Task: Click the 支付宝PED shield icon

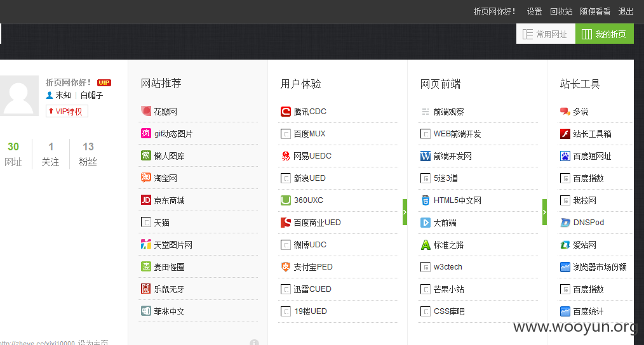Action: [x=285, y=266]
